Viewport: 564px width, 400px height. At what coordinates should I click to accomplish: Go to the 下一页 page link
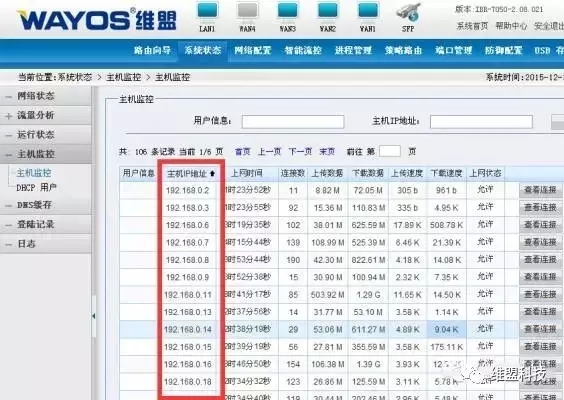[x=300, y=151]
